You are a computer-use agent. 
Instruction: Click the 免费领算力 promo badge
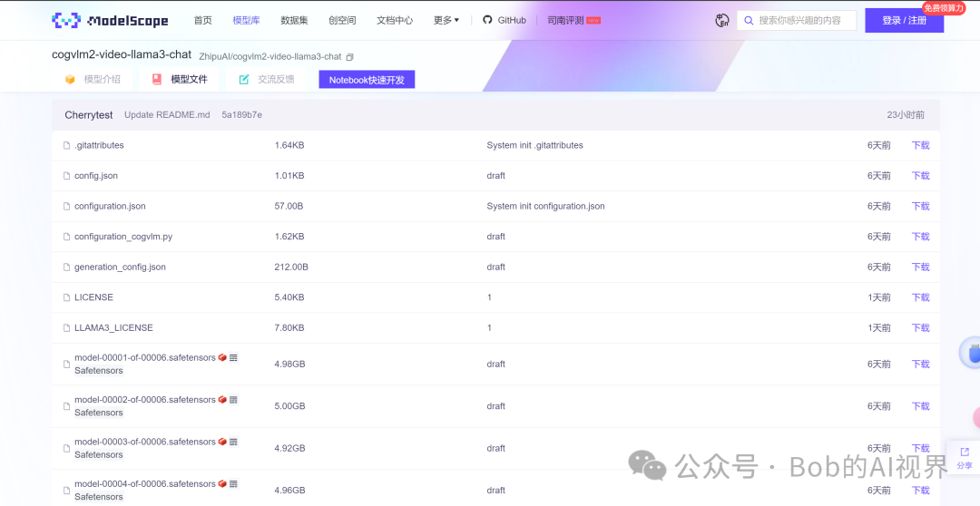[943, 7]
